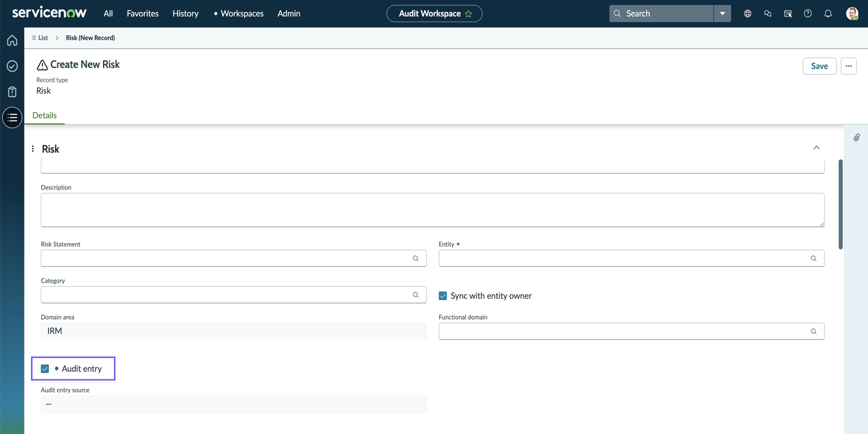Click Category lookup magnifier
Screen dimensions: 868x434
416,295
